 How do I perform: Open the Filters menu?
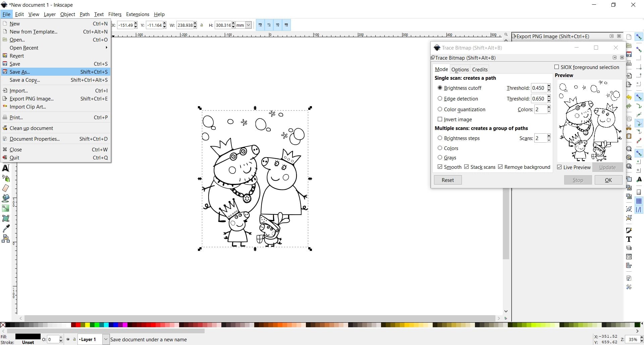[115, 14]
